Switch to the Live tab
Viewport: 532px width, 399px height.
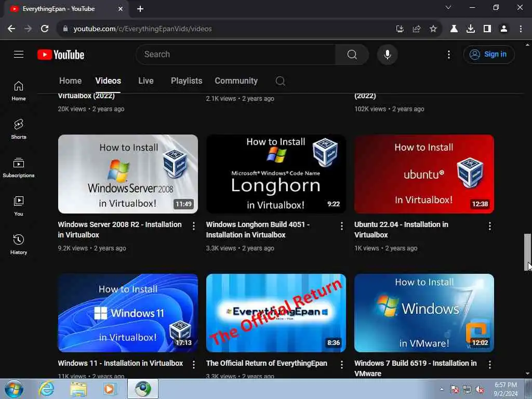[x=146, y=81]
